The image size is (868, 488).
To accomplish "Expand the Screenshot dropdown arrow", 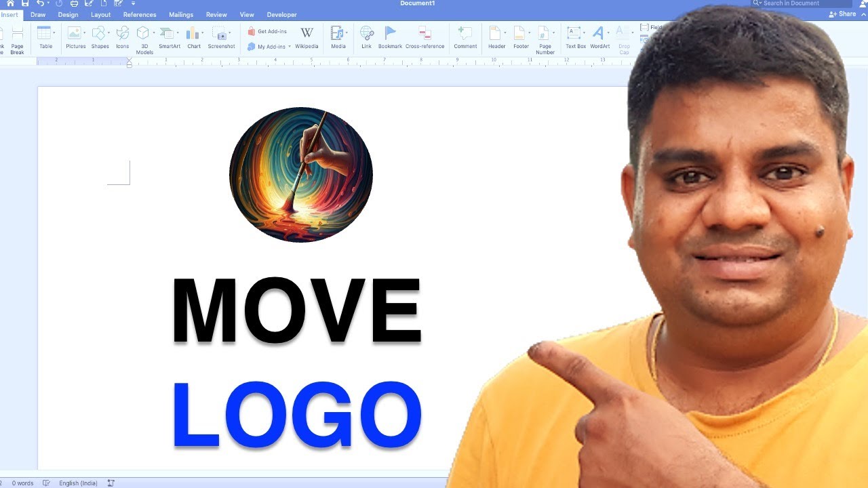I will pyautogui.click(x=231, y=33).
